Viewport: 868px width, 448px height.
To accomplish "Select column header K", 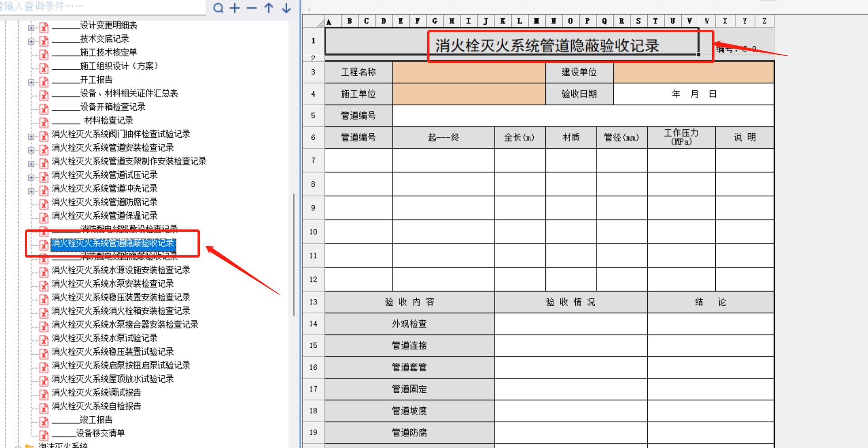I will tap(503, 21).
